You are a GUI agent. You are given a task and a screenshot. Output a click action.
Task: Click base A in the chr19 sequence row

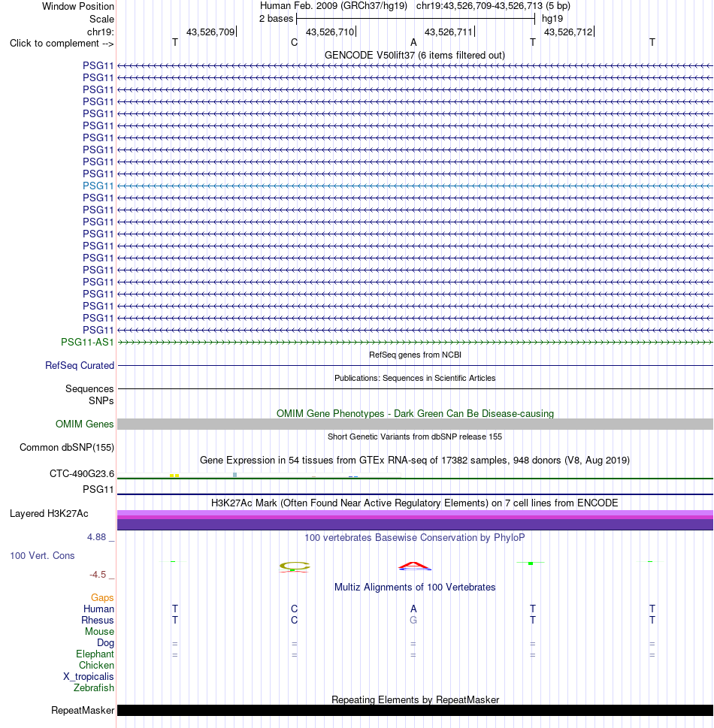tap(413, 43)
